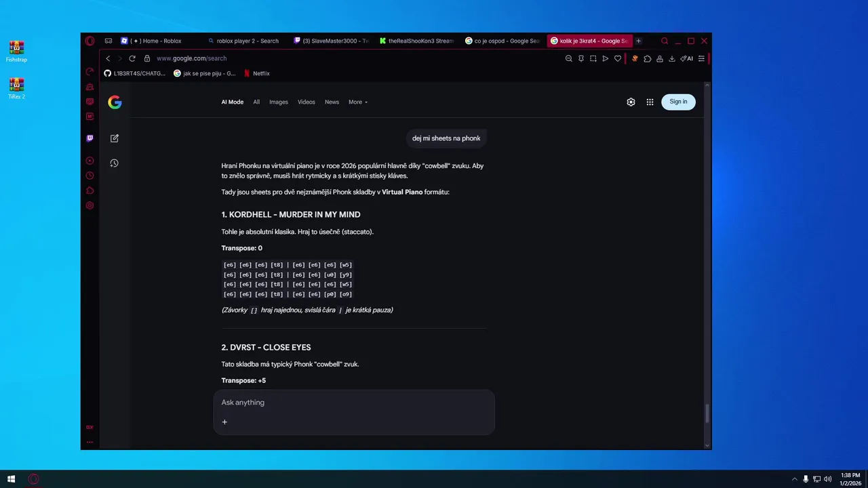Click the address bar URL

pyautogui.click(x=192, y=58)
